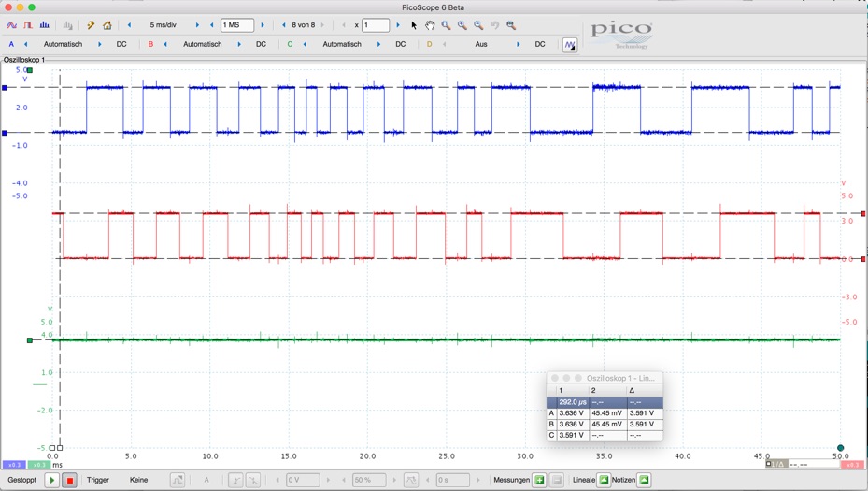Stop capture with red stop button
Viewport: 868px width, 491px height.
[69, 480]
